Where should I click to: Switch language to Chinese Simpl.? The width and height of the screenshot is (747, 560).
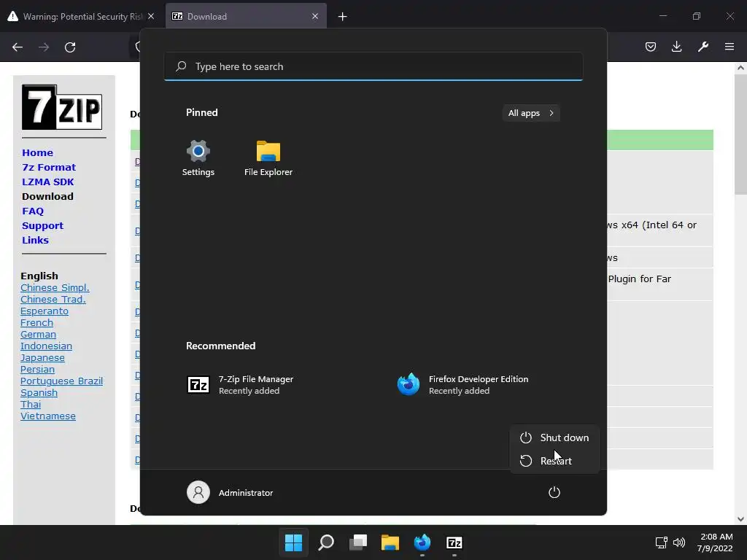55,287
